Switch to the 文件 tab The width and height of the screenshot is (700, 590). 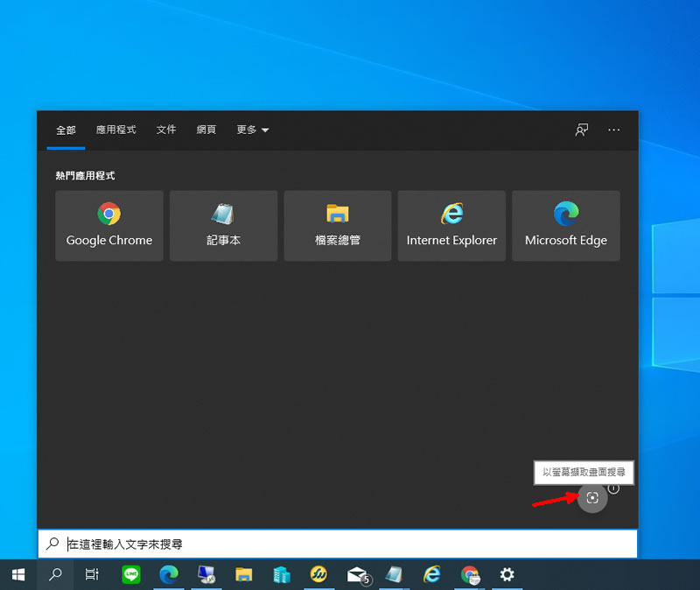point(166,130)
